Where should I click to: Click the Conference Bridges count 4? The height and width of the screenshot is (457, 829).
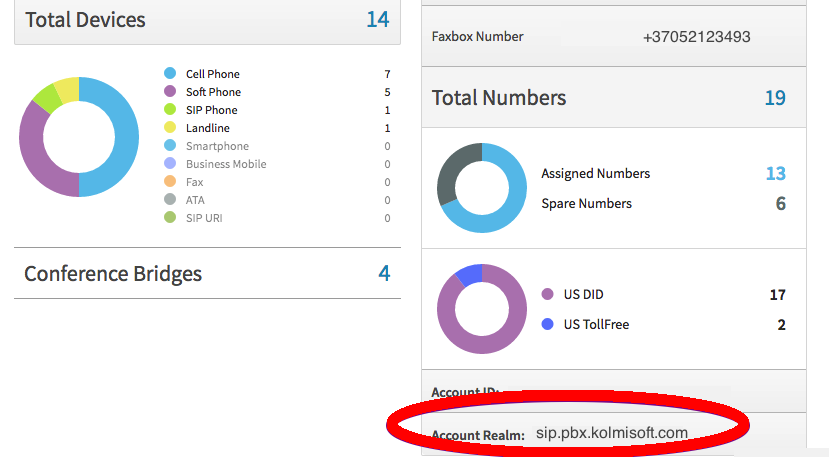coord(384,274)
